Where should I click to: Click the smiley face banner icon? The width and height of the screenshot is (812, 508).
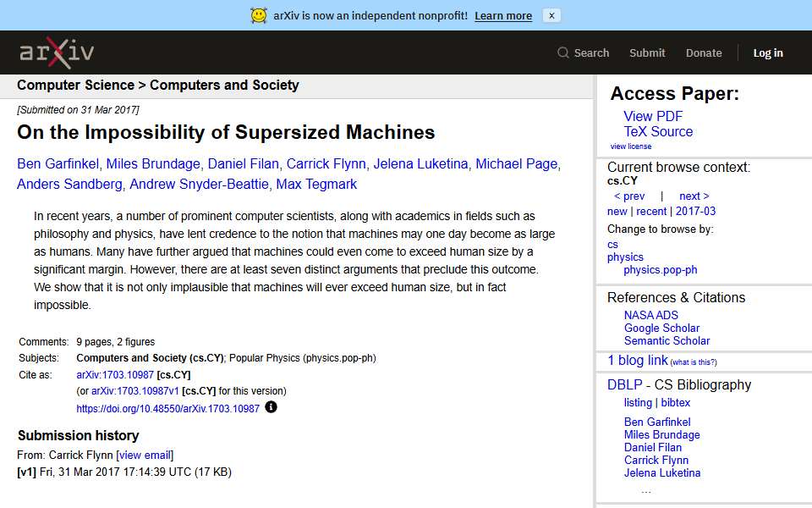tap(259, 15)
